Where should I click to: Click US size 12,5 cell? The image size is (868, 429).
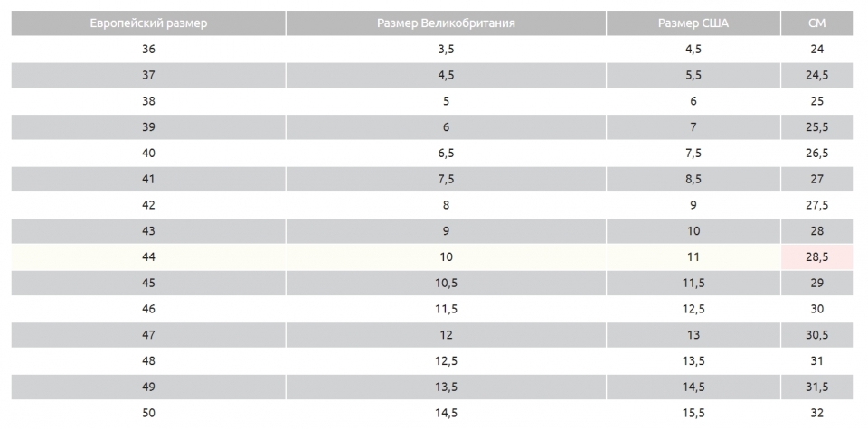tap(693, 309)
